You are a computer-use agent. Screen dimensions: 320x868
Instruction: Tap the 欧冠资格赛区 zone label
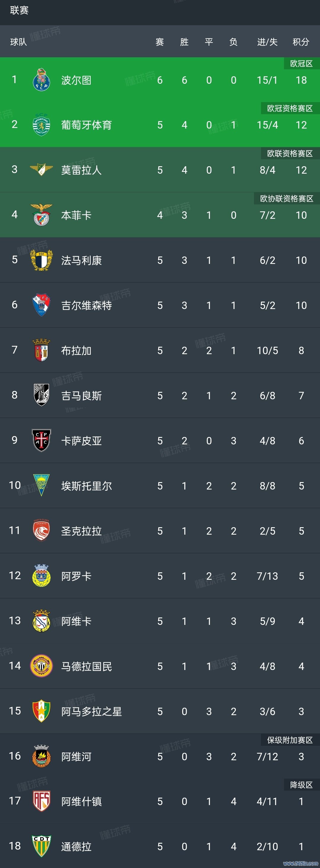point(290,109)
